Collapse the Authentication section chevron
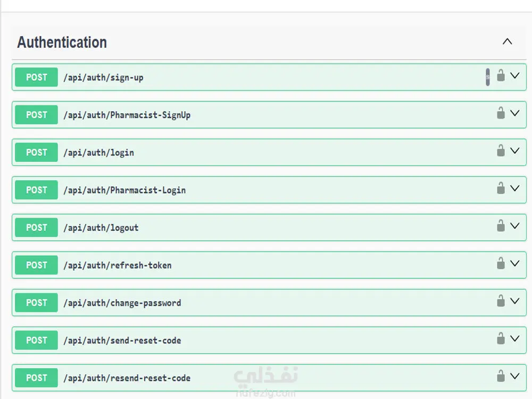Screen dimensions: 532x399 (507, 41)
